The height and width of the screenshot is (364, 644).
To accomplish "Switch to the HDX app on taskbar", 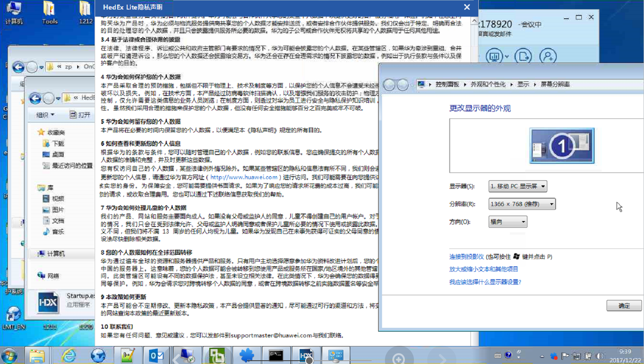I will (306, 356).
